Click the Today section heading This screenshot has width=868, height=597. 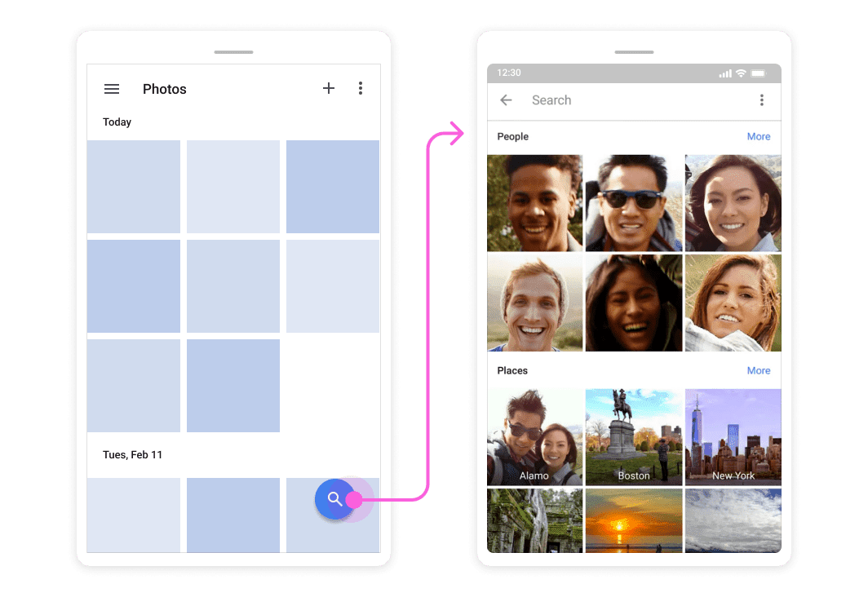pyautogui.click(x=117, y=122)
